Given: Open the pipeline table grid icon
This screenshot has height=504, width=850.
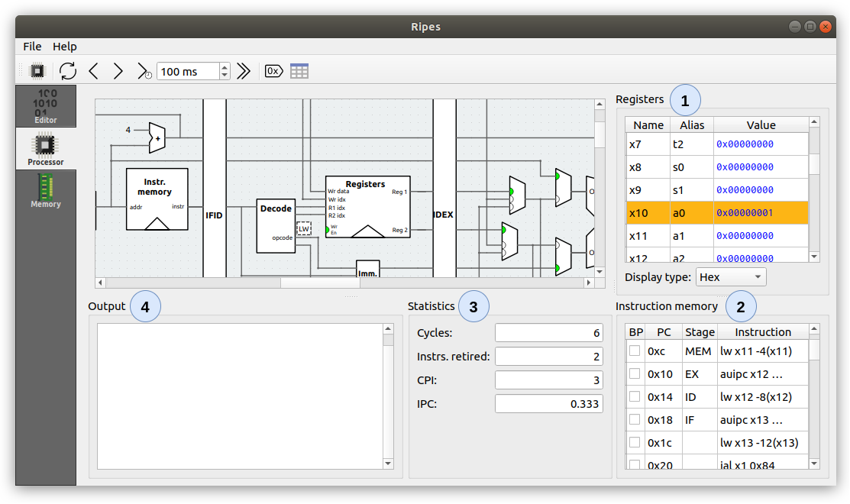Looking at the screenshot, I should 299,71.
